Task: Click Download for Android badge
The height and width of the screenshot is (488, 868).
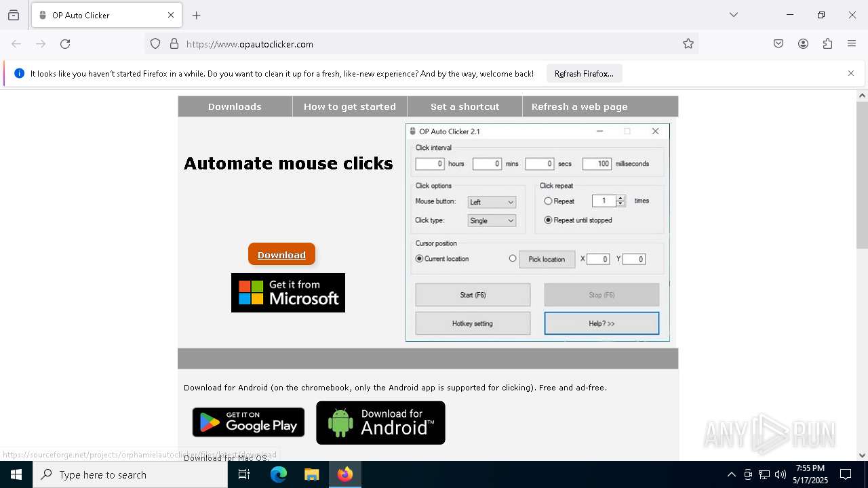Action: pyautogui.click(x=380, y=423)
